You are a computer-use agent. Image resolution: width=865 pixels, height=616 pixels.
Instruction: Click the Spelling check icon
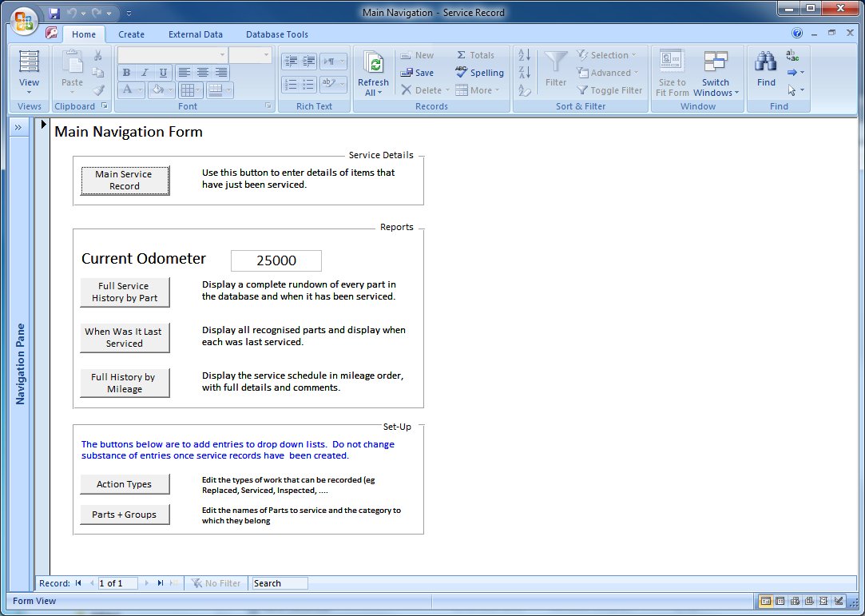point(461,73)
